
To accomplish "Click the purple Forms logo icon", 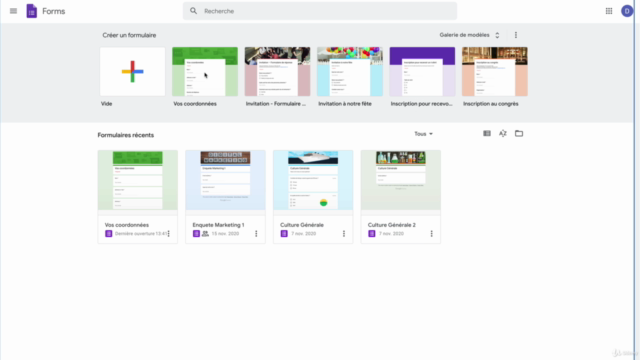I will click(31, 11).
